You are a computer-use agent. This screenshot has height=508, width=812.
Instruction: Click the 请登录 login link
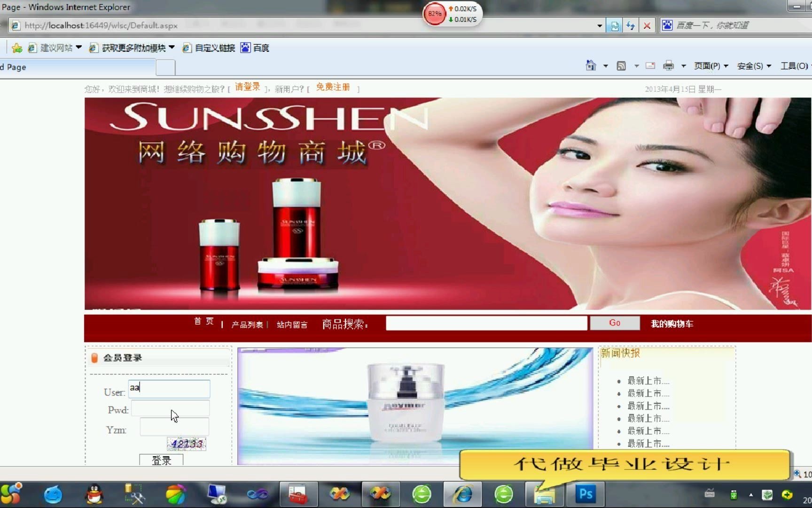click(248, 87)
